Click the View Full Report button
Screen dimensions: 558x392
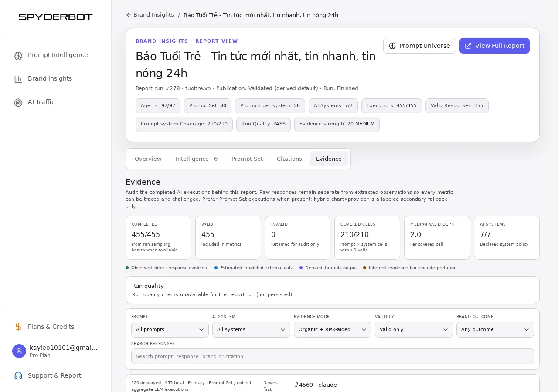coord(494,46)
